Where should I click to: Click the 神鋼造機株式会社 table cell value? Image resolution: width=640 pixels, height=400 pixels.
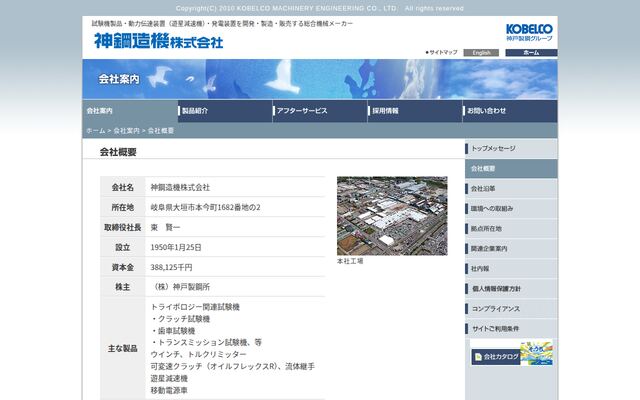pos(180,187)
